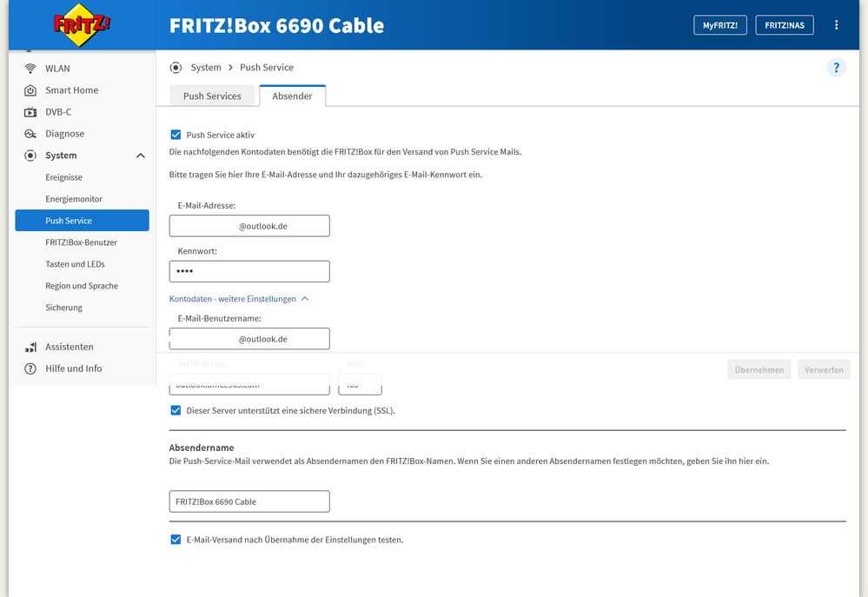Image resolution: width=868 pixels, height=597 pixels.
Task: Disable E-Mail-Versand test checkbox
Action: click(x=176, y=540)
